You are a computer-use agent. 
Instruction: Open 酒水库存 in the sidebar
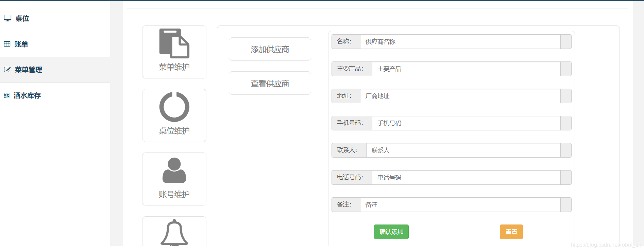(x=55, y=95)
